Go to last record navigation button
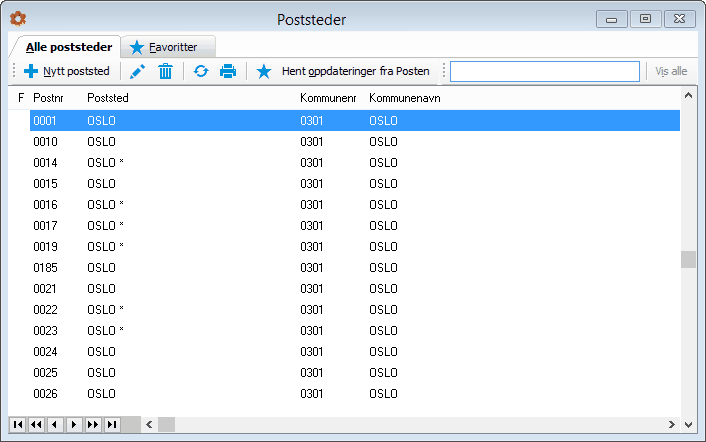Screen dimensions: 706x442 (112, 424)
